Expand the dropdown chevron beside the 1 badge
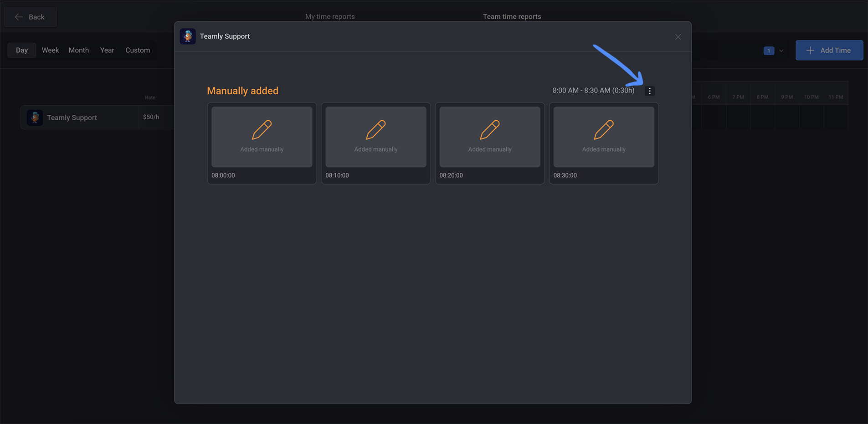 781,51
